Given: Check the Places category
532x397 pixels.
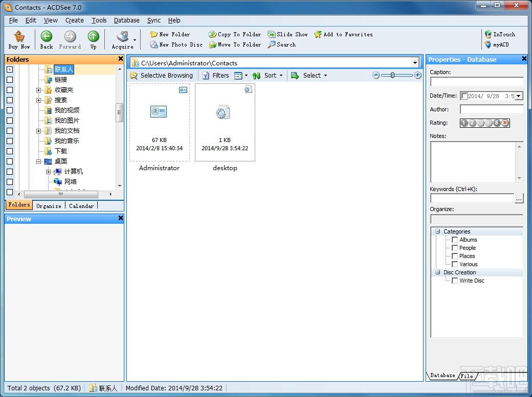Looking at the screenshot, I should 455,256.
